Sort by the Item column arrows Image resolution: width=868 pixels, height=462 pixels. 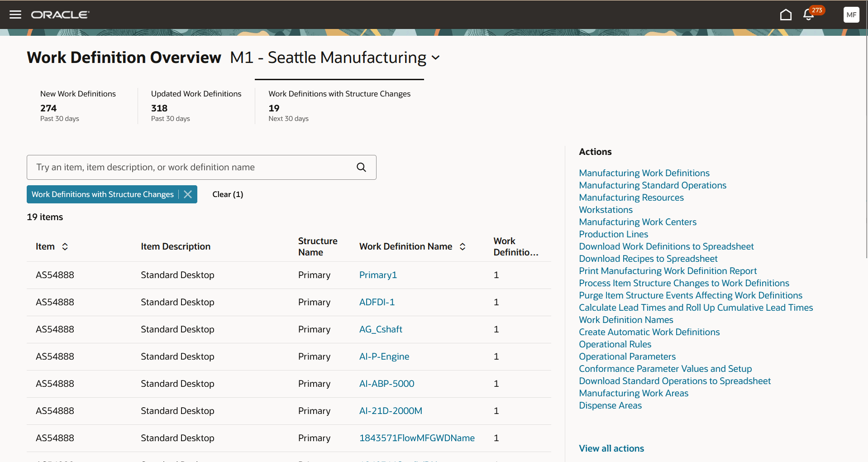tap(65, 246)
